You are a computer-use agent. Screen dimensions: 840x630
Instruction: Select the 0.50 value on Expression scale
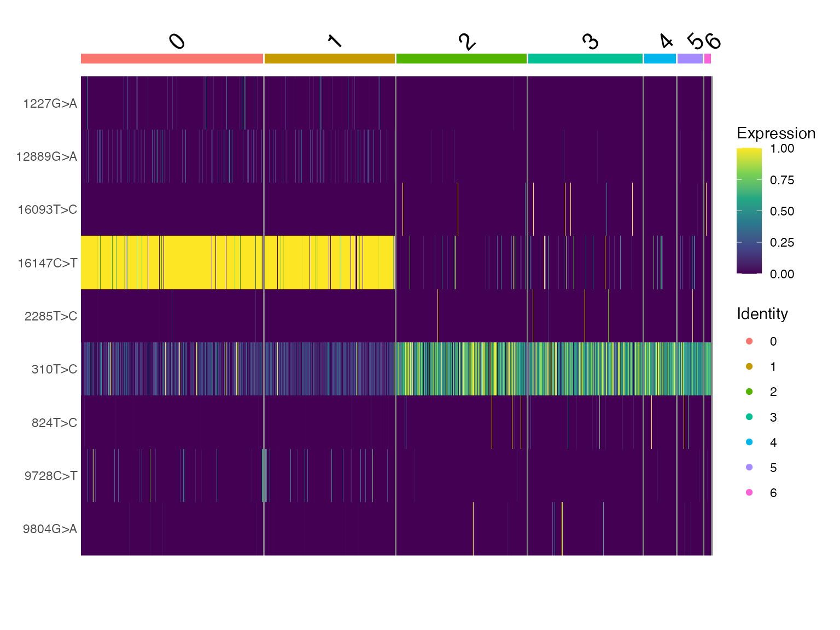point(782,212)
